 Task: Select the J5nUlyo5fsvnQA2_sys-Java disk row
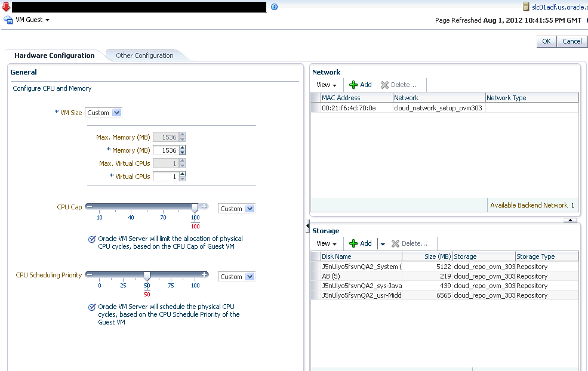click(444, 286)
